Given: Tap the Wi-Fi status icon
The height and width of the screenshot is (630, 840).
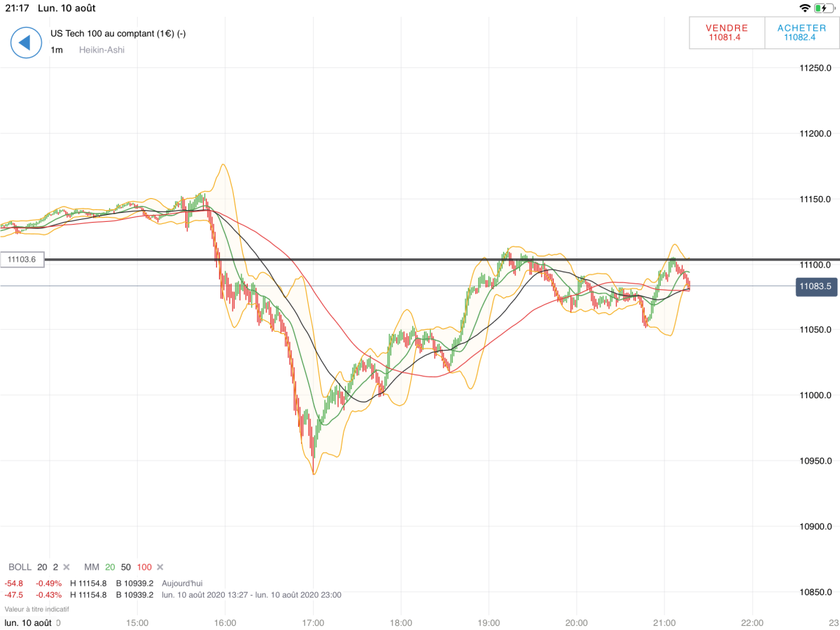Looking at the screenshot, I should click(x=804, y=8).
